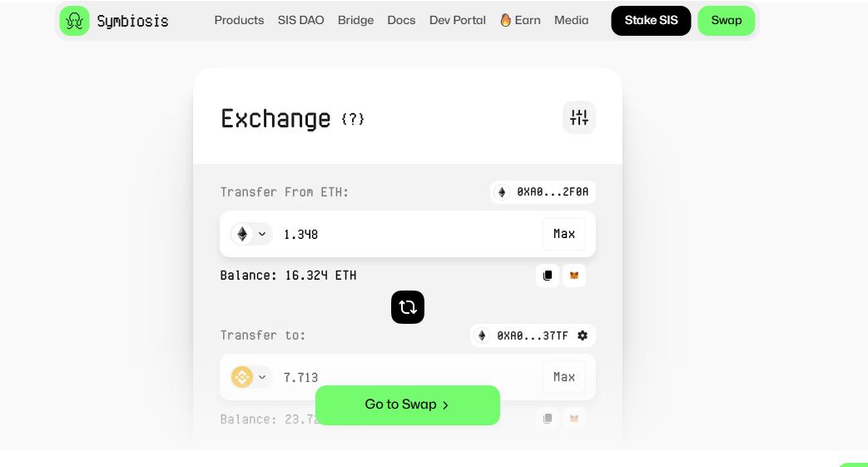Click the 1.348 amount input field
The image size is (868, 467).
point(407,234)
